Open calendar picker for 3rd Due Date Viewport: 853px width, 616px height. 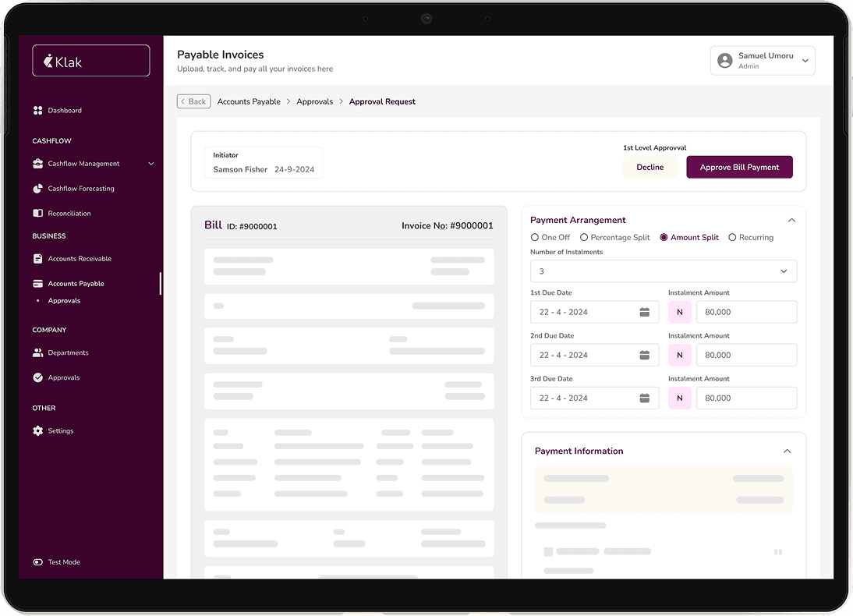tap(644, 398)
